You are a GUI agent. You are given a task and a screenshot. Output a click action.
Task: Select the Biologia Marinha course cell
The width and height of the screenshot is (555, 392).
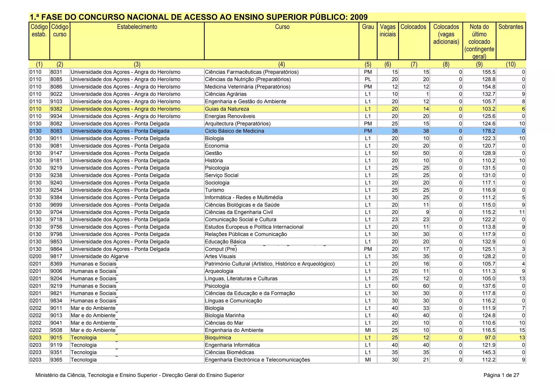pos(225,316)
